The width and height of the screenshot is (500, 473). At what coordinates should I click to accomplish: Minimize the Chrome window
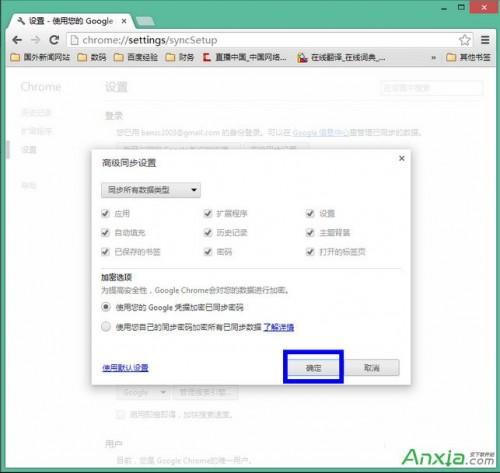(444, 8)
